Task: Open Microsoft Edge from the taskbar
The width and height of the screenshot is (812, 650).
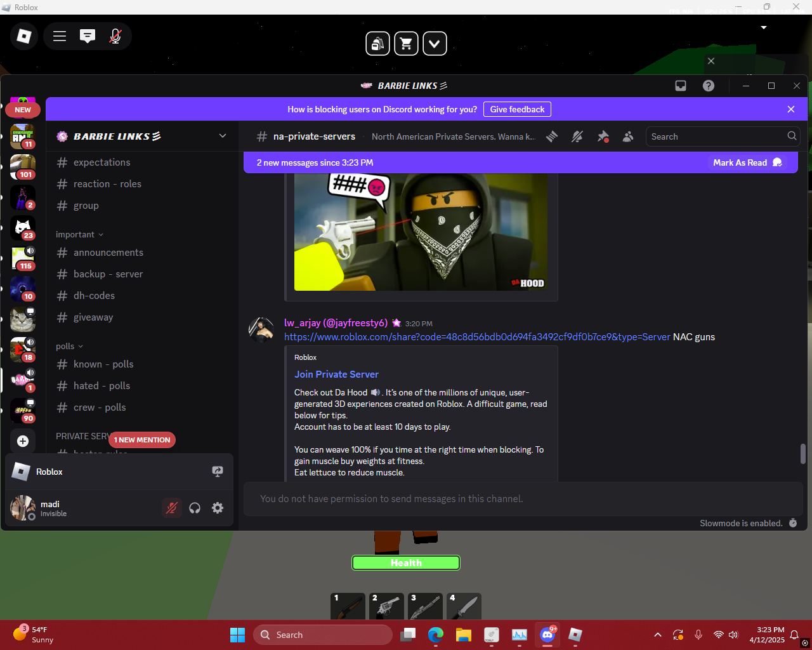Action: (436, 635)
